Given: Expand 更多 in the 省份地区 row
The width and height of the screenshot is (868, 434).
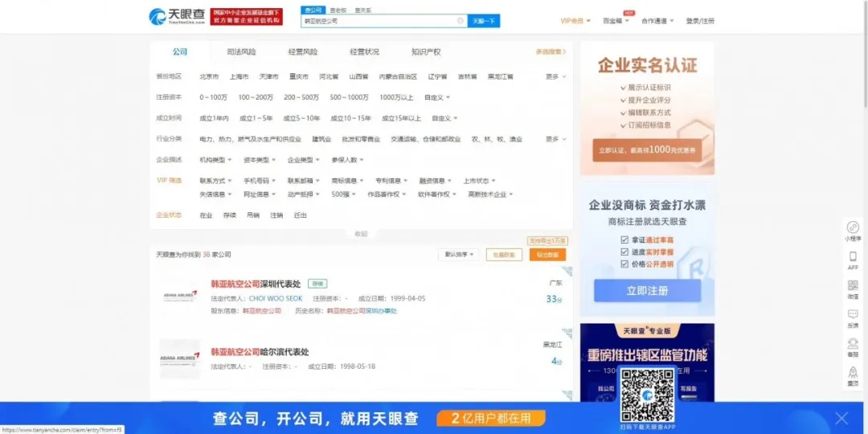Looking at the screenshot, I should [x=556, y=76].
